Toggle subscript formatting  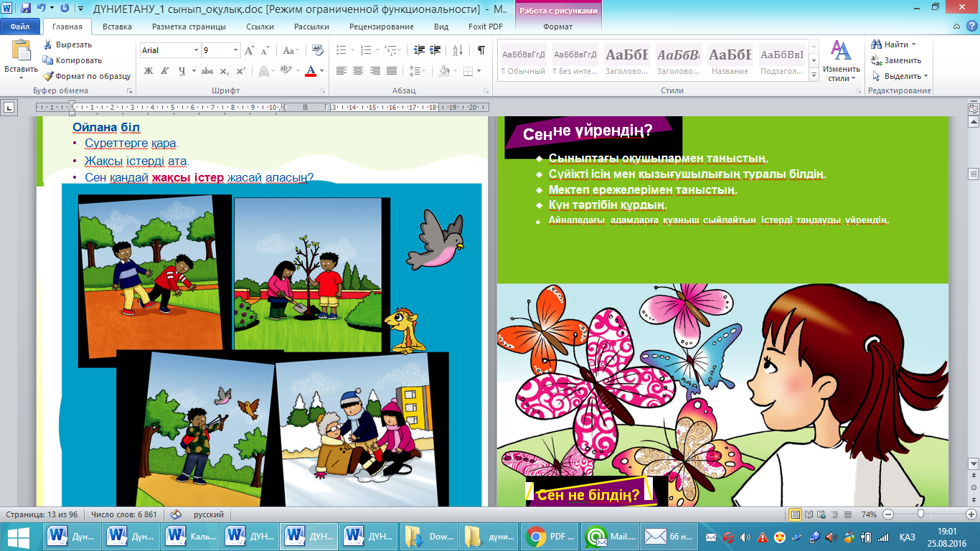(x=224, y=70)
